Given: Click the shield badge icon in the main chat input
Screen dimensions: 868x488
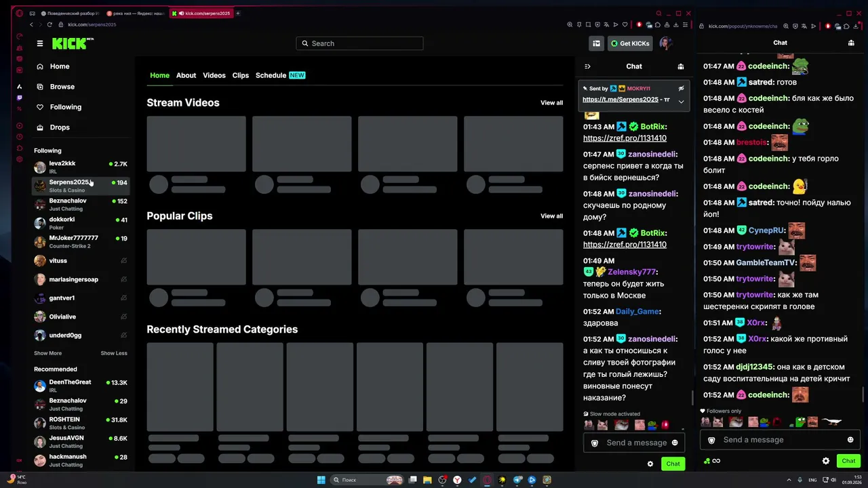Looking at the screenshot, I should (x=595, y=443).
